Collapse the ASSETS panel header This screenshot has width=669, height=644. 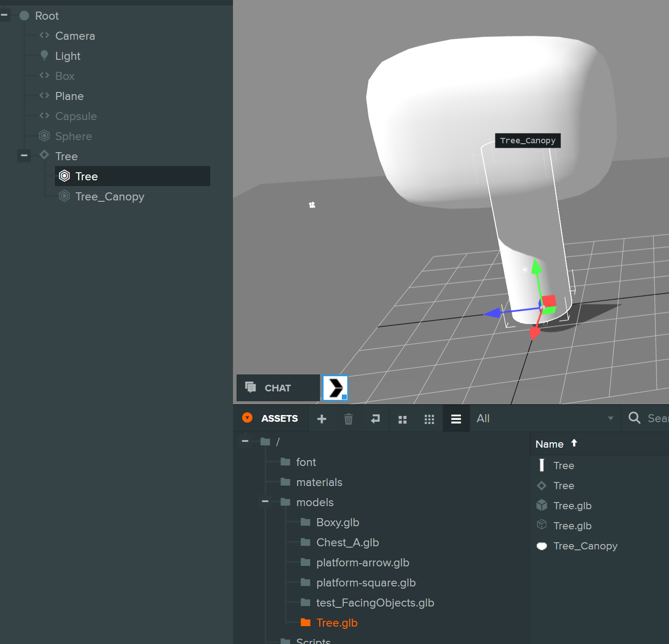(247, 418)
